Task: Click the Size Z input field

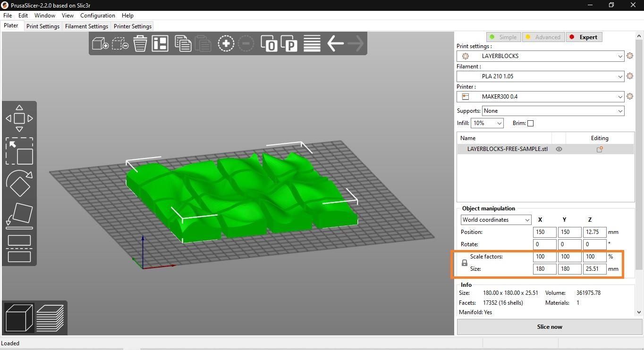Action: (x=594, y=269)
